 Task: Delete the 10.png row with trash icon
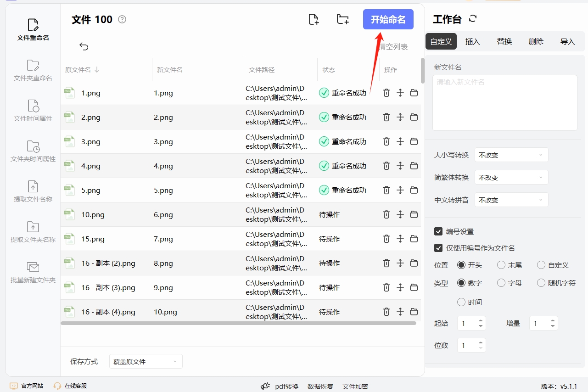click(386, 214)
